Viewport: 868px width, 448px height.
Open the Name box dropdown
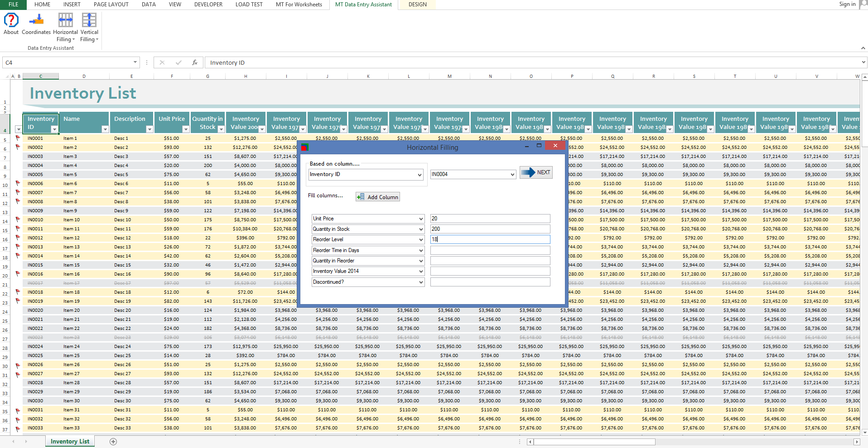click(x=135, y=62)
